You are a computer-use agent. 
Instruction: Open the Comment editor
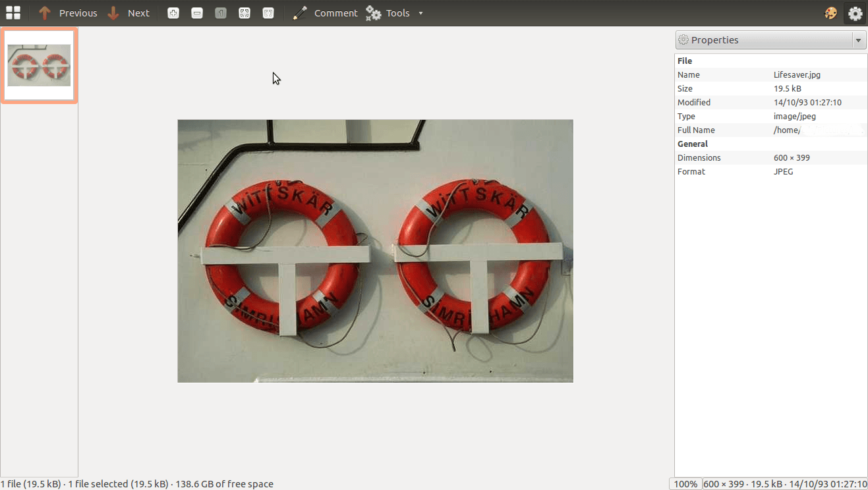pyautogui.click(x=325, y=13)
